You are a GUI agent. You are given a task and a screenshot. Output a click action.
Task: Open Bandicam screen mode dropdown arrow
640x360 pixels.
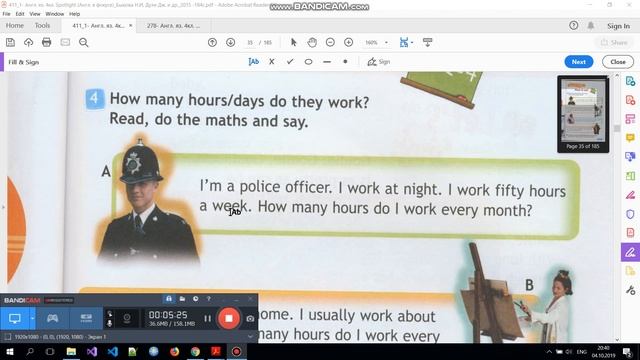point(32,318)
